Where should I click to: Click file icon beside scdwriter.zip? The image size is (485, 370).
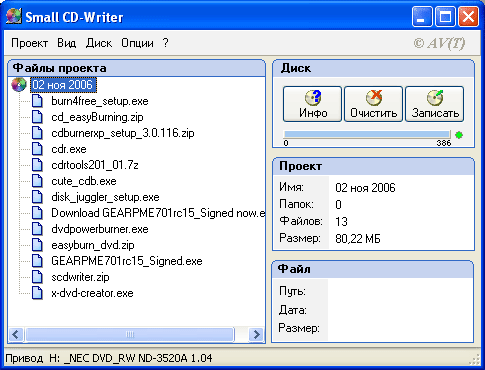[x=37, y=277]
